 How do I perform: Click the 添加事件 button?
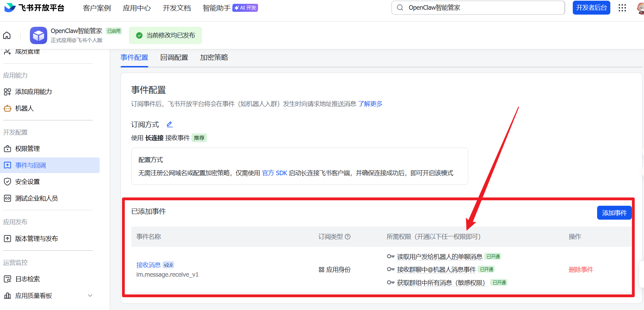click(614, 213)
